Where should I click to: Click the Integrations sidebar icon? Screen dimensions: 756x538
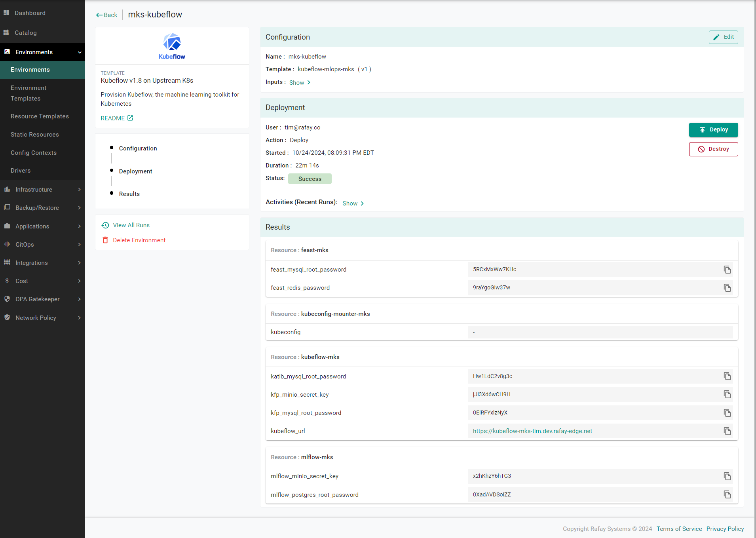(7, 262)
